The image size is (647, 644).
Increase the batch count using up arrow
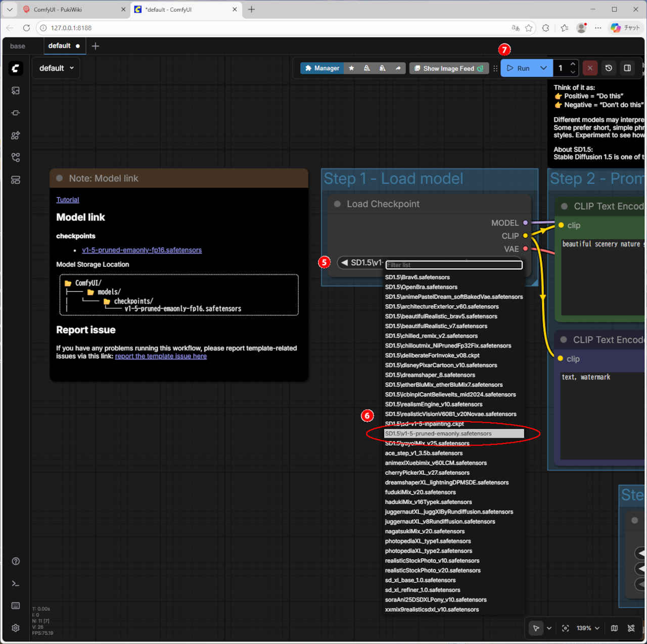[x=573, y=64]
